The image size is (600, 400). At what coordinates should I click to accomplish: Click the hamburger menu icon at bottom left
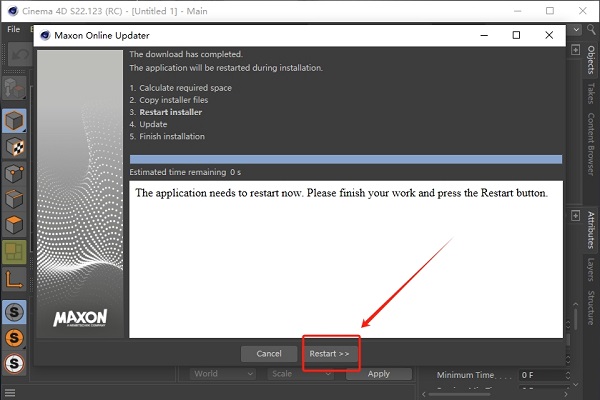pos(10,393)
